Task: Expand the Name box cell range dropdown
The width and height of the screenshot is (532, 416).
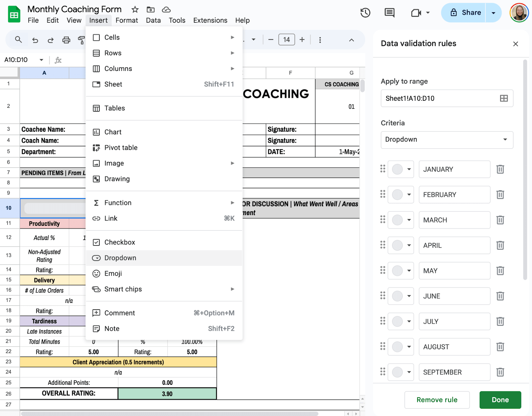Action: pos(42,60)
